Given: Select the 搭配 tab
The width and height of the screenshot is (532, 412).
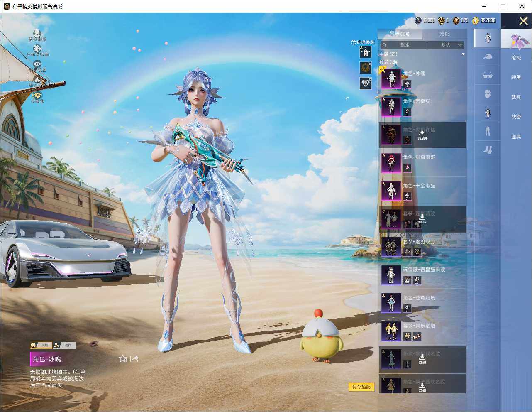Looking at the screenshot, I should tap(444, 34).
